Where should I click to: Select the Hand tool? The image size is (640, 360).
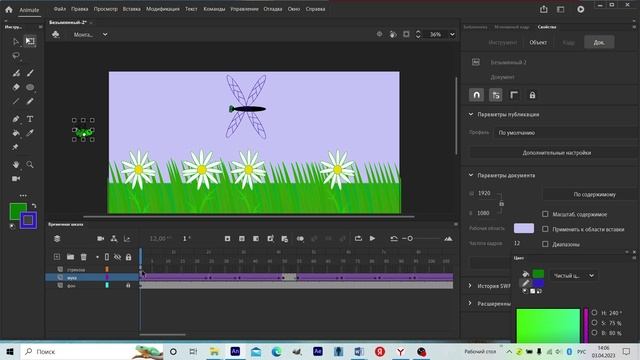(x=16, y=164)
